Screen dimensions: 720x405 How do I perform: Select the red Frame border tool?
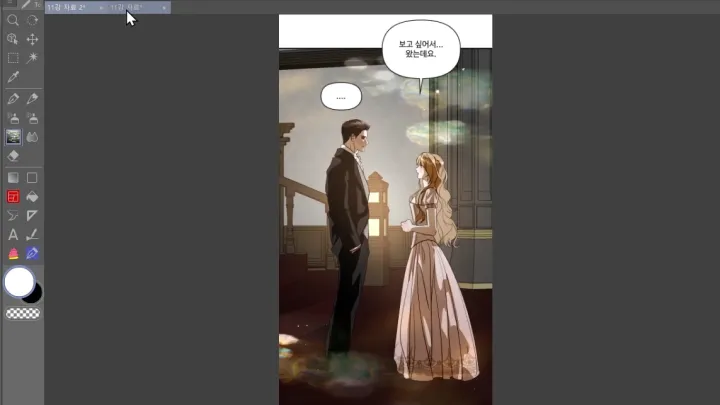coord(13,197)
